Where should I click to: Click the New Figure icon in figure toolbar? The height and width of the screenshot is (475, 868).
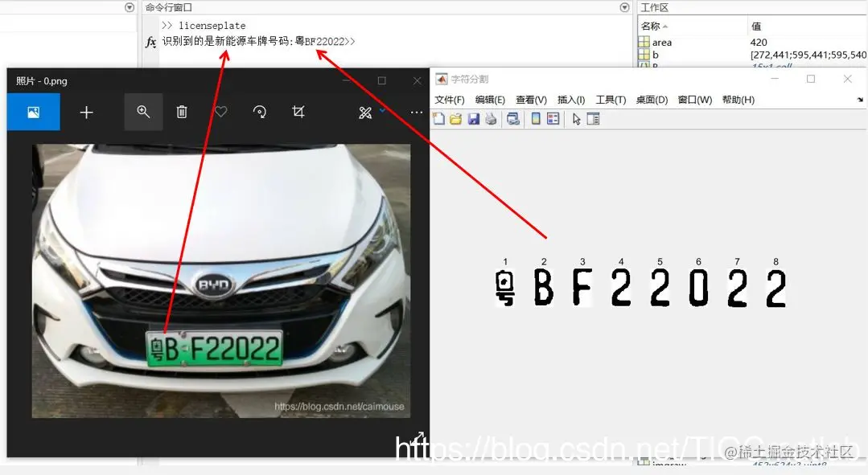[x=439, y=119]
